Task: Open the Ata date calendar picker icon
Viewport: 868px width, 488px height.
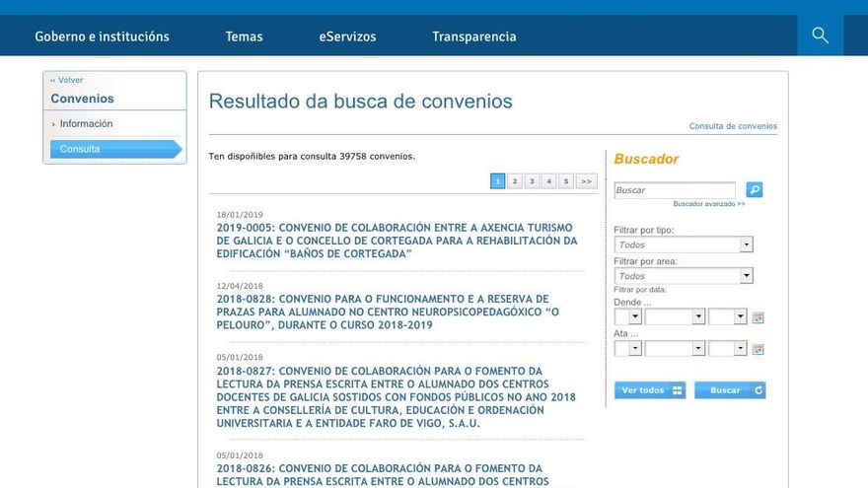Action: click(758, 349)
